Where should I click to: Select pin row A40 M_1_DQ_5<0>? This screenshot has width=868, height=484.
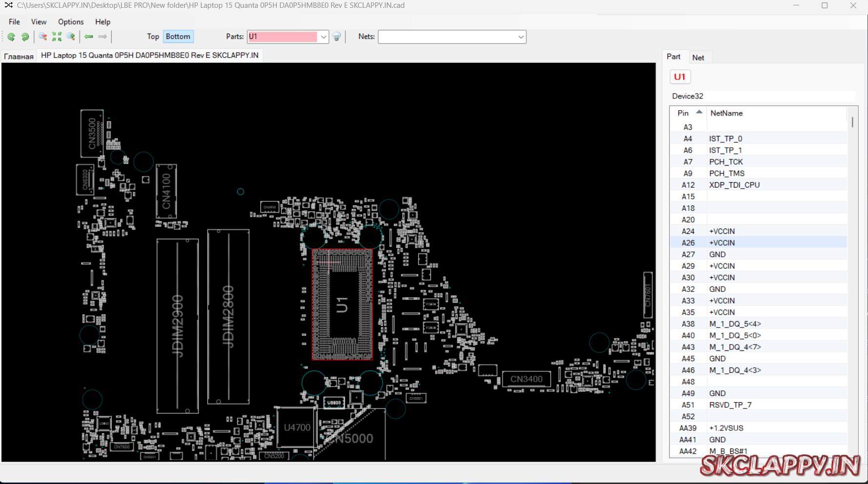(758, 335)
